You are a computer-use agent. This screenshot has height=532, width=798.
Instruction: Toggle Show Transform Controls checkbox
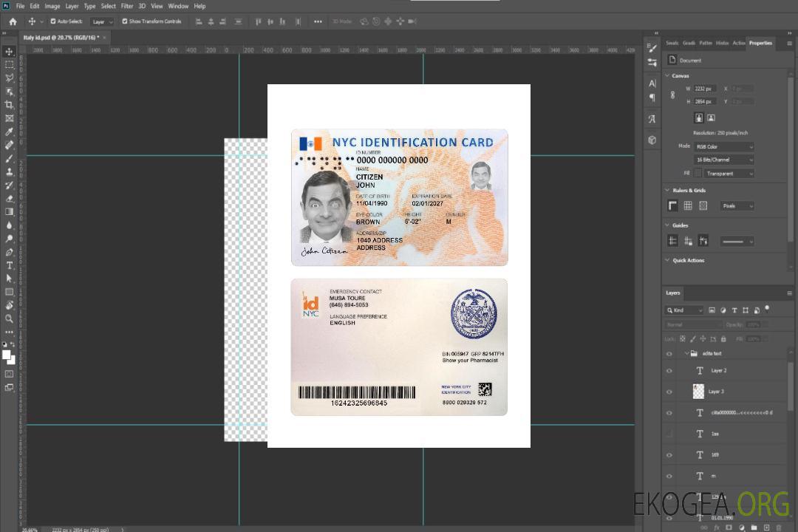click(x=125, y=21)
